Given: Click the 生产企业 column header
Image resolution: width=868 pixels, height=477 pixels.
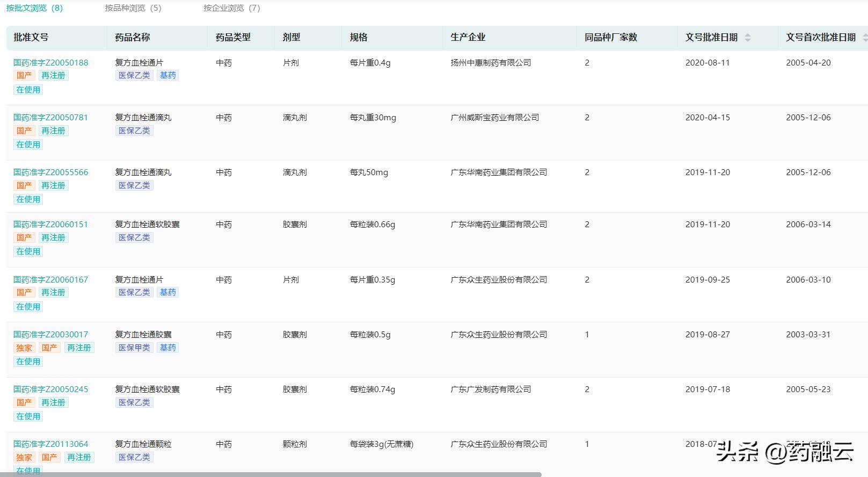Looking at the screenshot, I should pyautogui.click(x=468, y=37).
